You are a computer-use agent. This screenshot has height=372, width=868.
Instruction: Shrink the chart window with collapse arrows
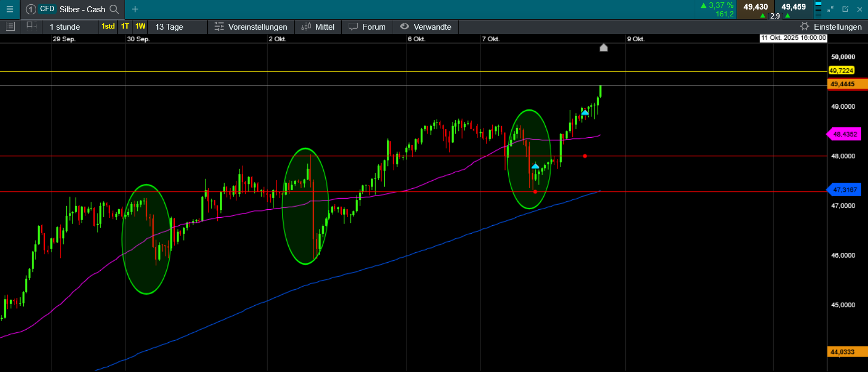point(830,9)
